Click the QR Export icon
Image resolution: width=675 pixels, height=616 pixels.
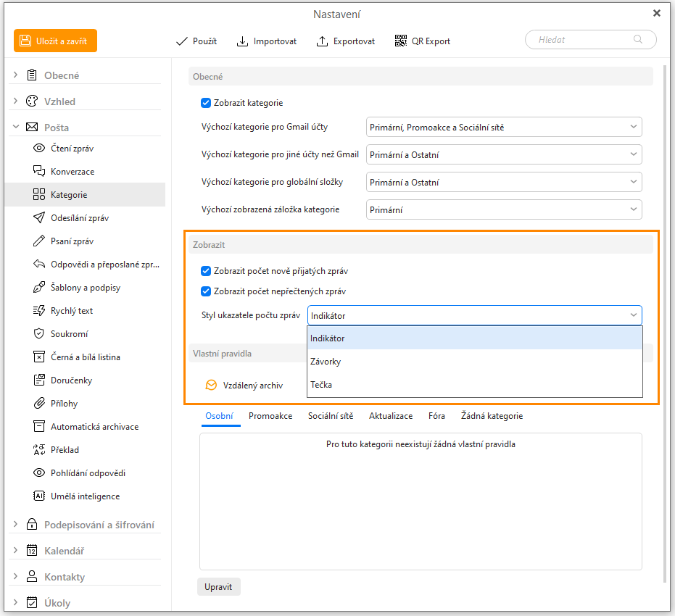click(401, 41)
